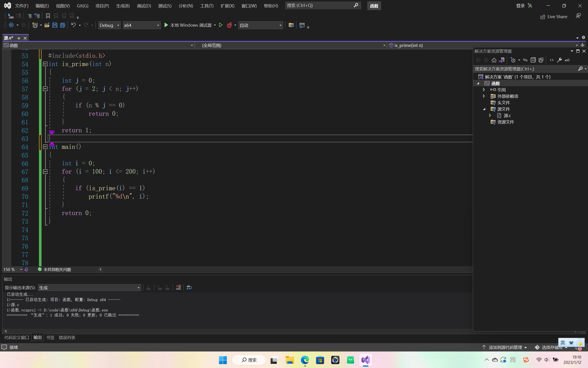Open the 生成(B) menu
The width and height of the screenshot is (588, 368).
pos(123,6)
